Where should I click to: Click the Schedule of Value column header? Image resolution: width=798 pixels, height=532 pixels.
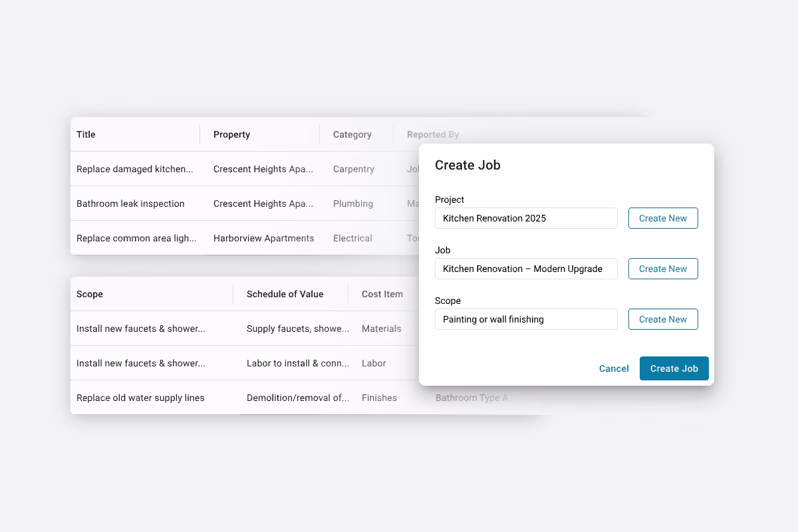coord(284,293)
